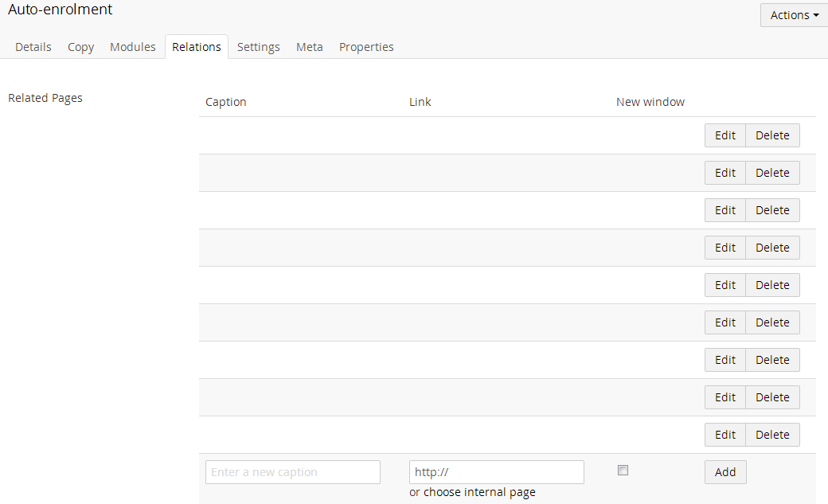This screenshot has height=504, width=828.
Task: Delete the fifth related page row
Action: [772, 285]
